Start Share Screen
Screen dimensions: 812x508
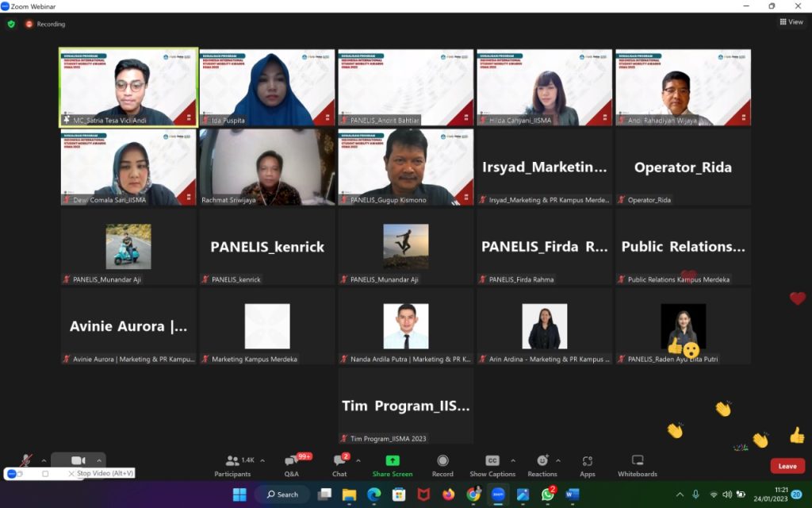[x=393, y=465]
